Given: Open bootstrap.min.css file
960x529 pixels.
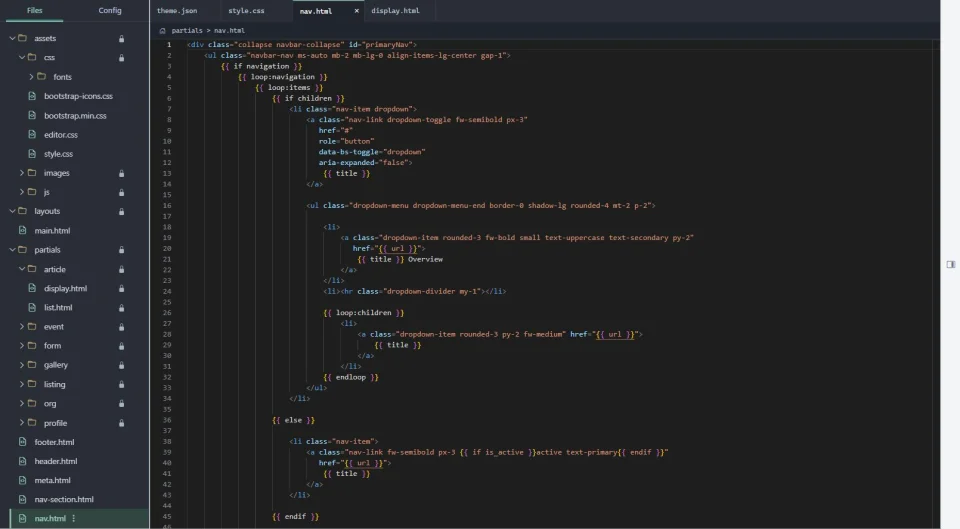Looking at the screenshot, I should [75, 115].
